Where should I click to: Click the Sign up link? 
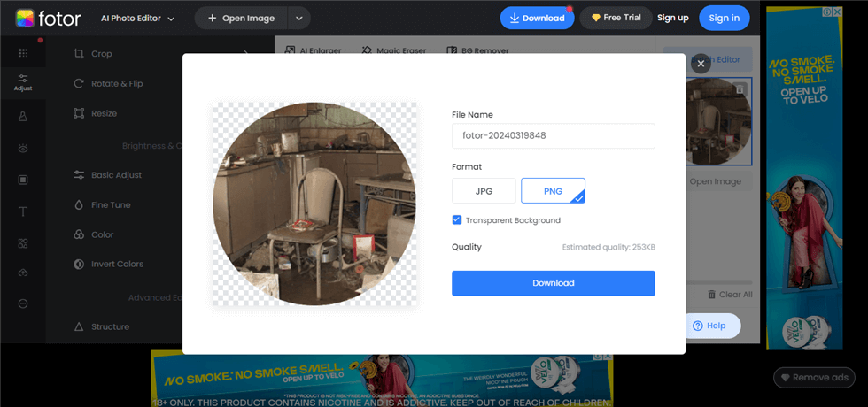point(672,18)
